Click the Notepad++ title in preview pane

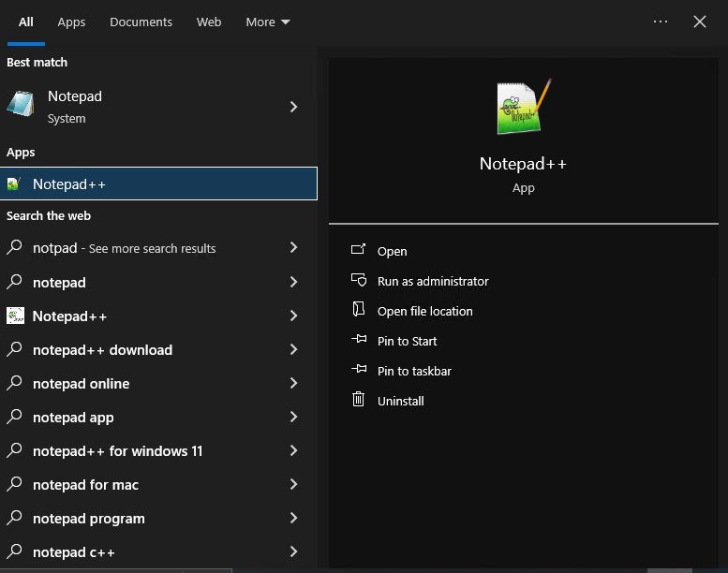[x=523, y=164]
